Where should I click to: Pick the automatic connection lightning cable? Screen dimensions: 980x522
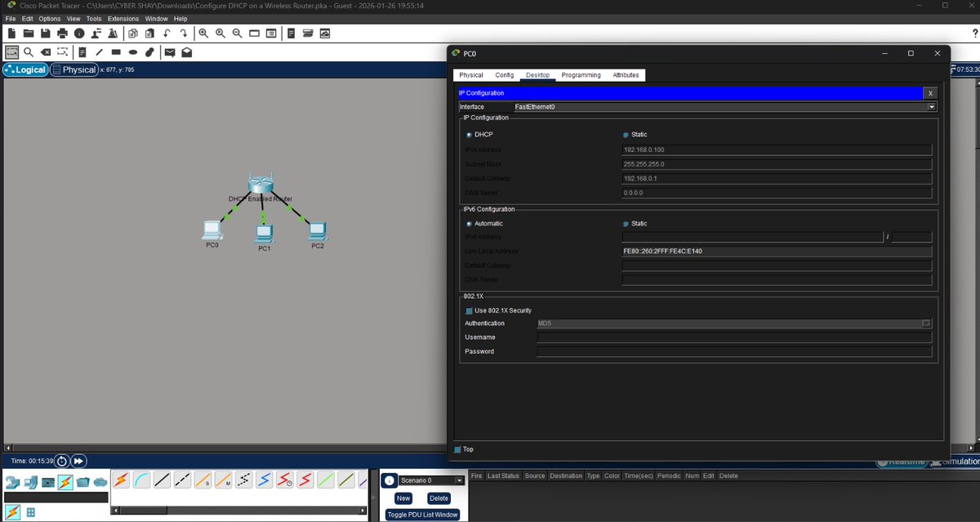(120, 480)
